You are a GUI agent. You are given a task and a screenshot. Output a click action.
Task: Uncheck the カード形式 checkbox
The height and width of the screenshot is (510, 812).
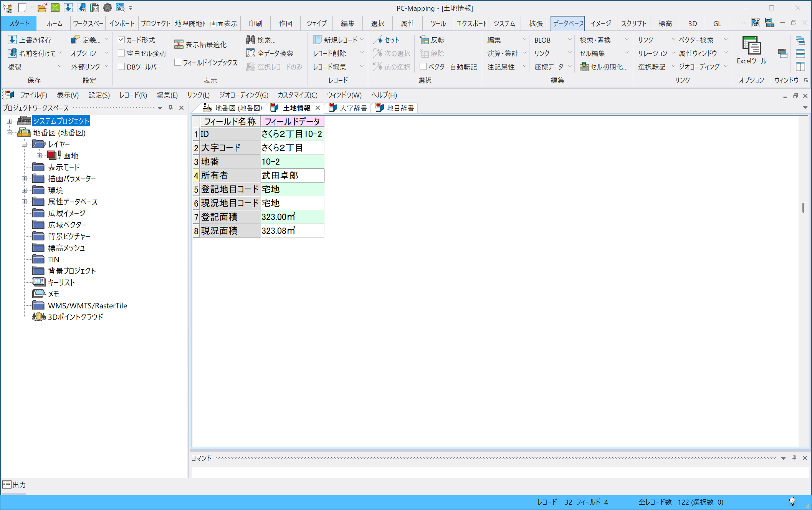point(121,40)
